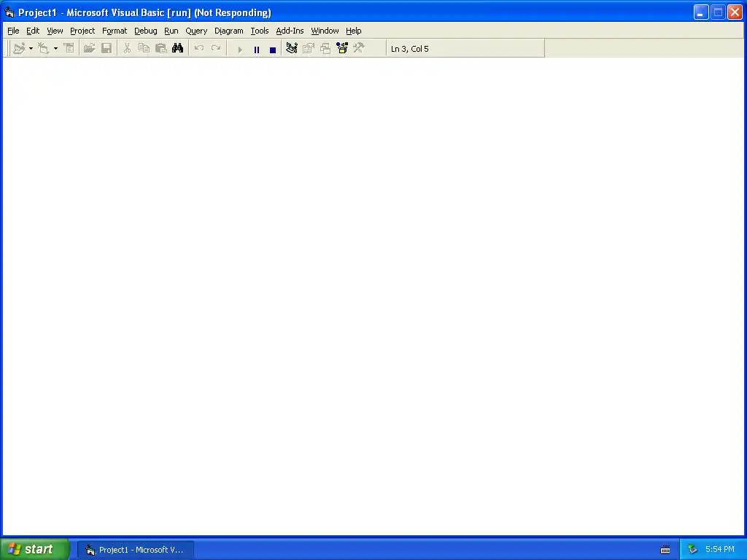
Task: Click the Find binoculars icon
Action: 178,49
